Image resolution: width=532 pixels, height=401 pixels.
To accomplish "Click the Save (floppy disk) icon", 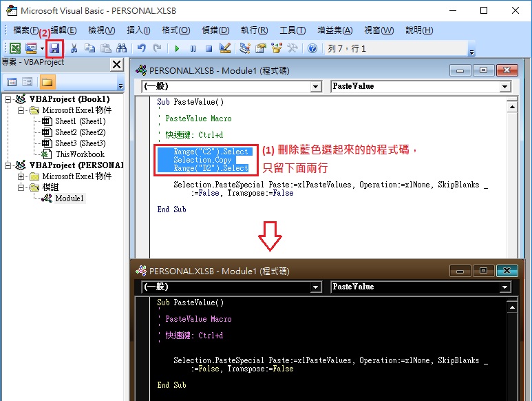I will (54, 48).
